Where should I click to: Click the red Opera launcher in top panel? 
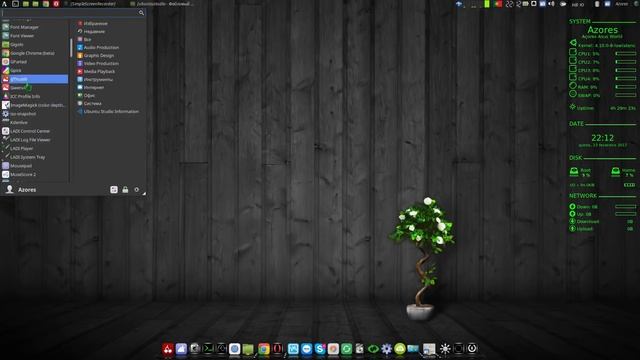[56, 4]
